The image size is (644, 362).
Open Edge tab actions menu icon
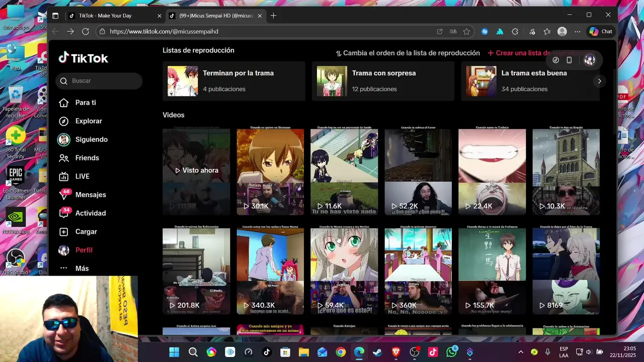pos(55,16)
